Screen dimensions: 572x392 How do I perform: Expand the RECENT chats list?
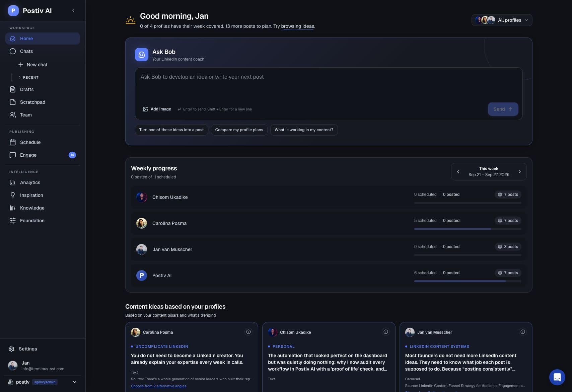[x=28, y=77]
